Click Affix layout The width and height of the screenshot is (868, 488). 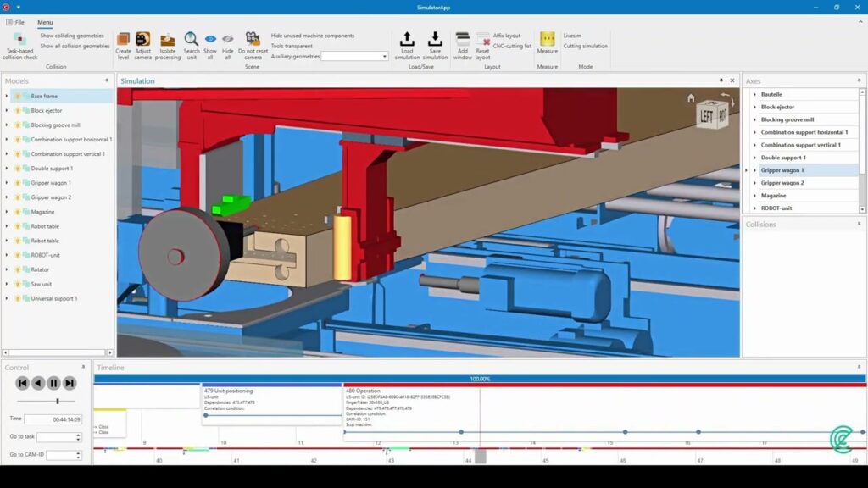[507, 36]
